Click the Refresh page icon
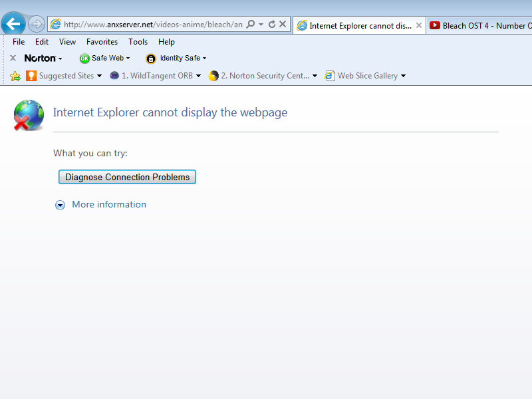The height and width of the screenshot is (399, 532). pyautogui.click(x=272, y=25)
